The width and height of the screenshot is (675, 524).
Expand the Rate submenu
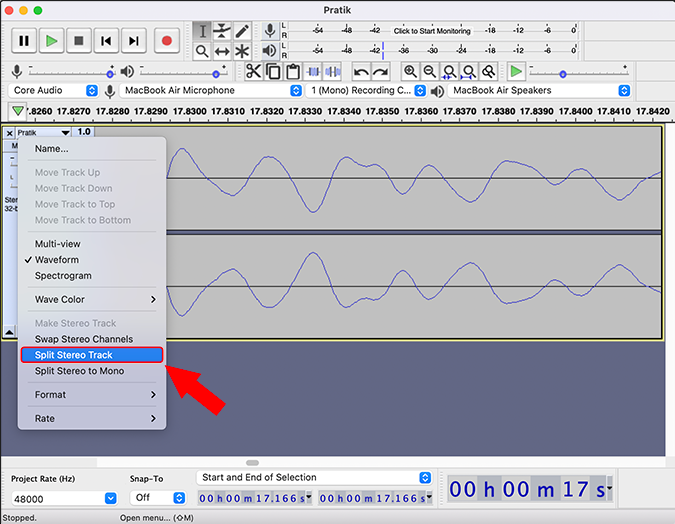(x=92, y=419)
